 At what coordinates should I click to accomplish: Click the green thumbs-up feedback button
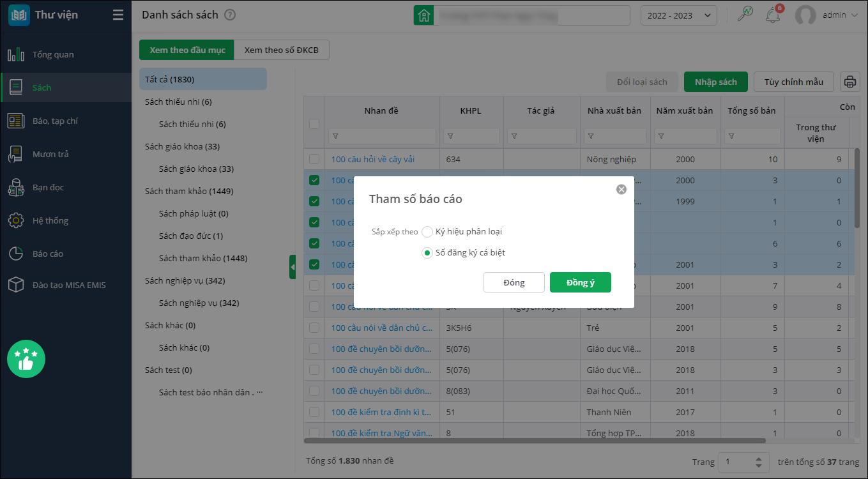pyautogui.click(x=26, y=358)
